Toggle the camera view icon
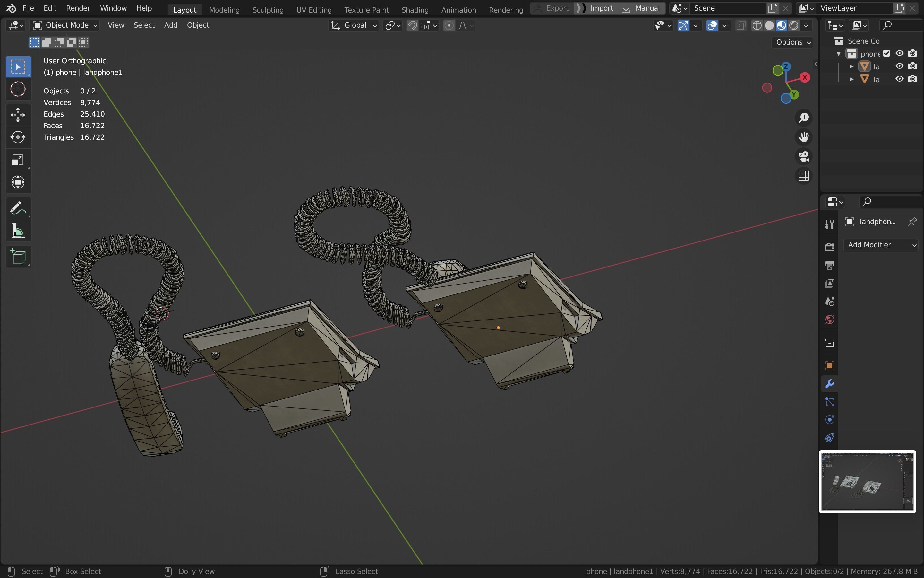 [803, 156]
